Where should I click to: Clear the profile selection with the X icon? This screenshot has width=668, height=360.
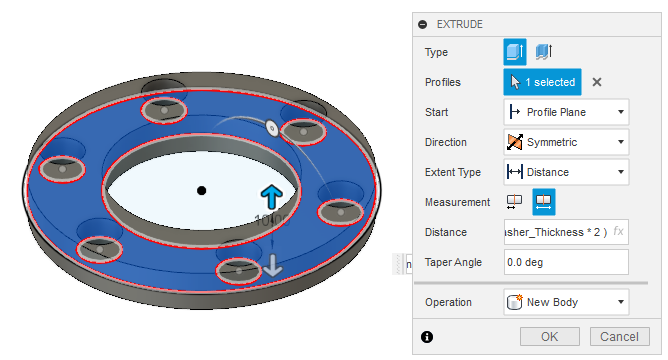[x=597, y=82]
